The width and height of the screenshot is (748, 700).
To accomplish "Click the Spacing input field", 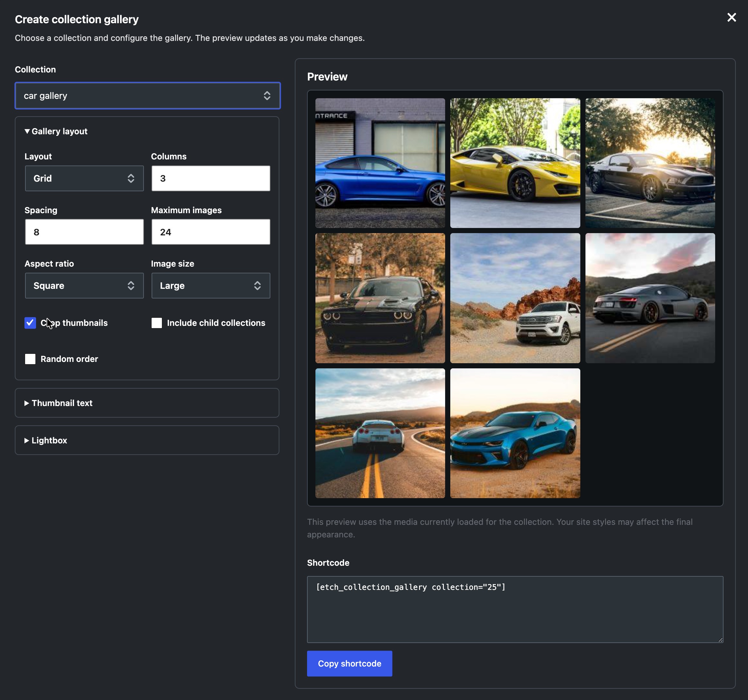I will coord(84,232).
